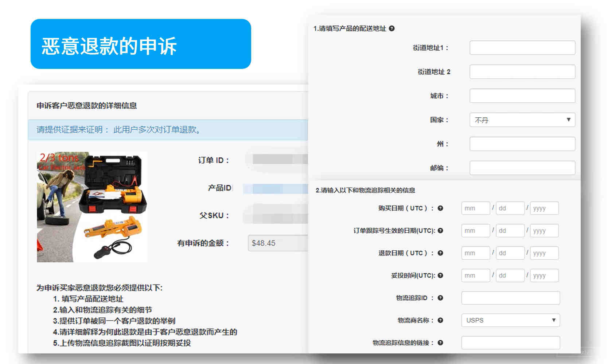
Task: Open the 国家 country dropdown showing 不丹
Action: point(522,120)
